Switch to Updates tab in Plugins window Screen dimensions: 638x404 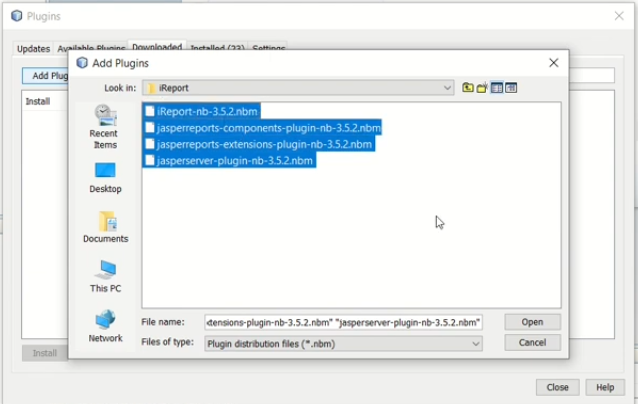(x=33, y=49)
